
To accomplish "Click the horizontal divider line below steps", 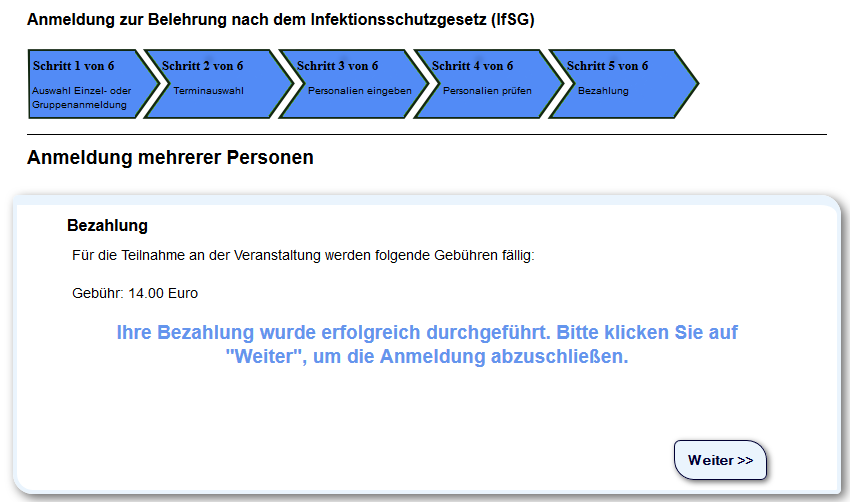I will click(x=427, y=134).
